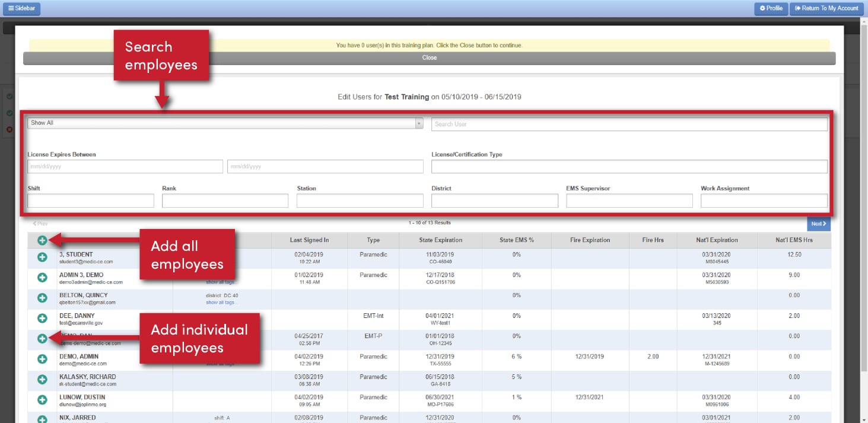Click the add-all-employees plus icon in table header
Viewport: 868px width, 423px height.
(x=42, y=240)
